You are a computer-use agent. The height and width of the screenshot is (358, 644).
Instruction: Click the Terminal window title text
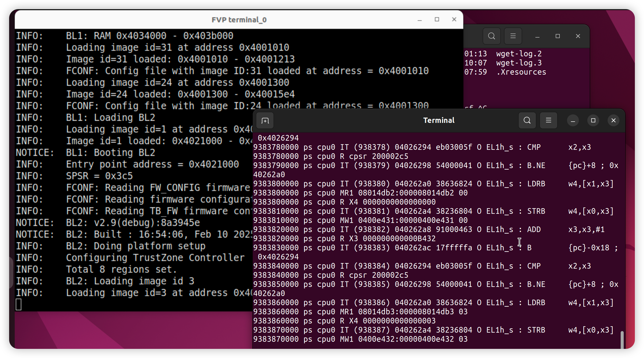coord(439,120)
